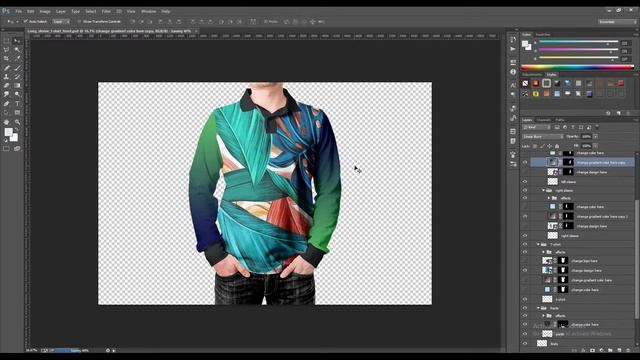Toggle Quick Mask mode button
Viewport: 640px width, 360px height.
point(7,149)
